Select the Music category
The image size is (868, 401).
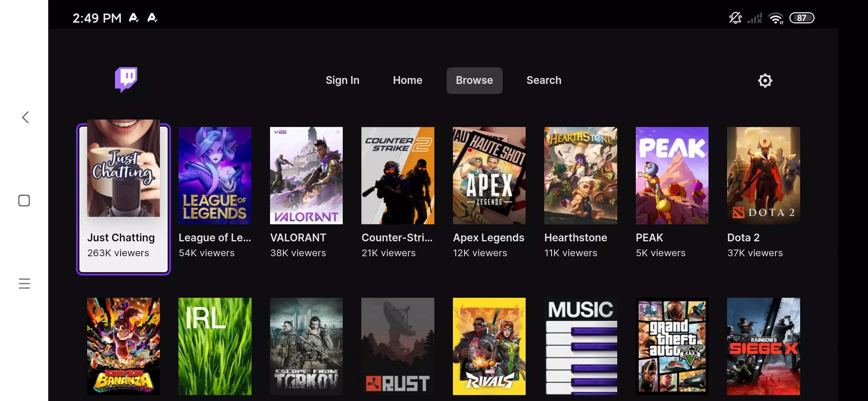[x=580, y=346]
